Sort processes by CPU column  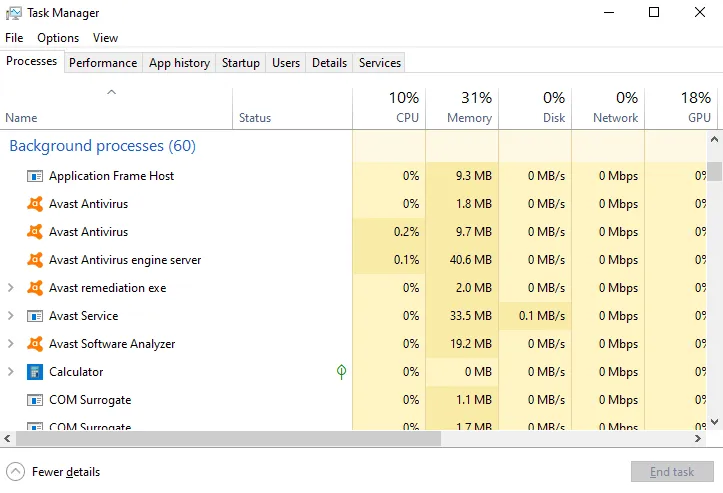point(389,109)
